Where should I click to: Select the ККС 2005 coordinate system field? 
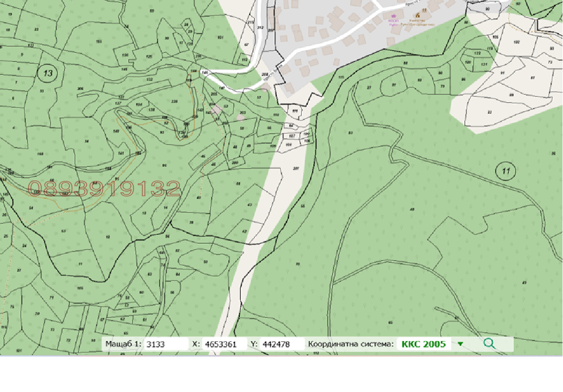tap(423, 344)
